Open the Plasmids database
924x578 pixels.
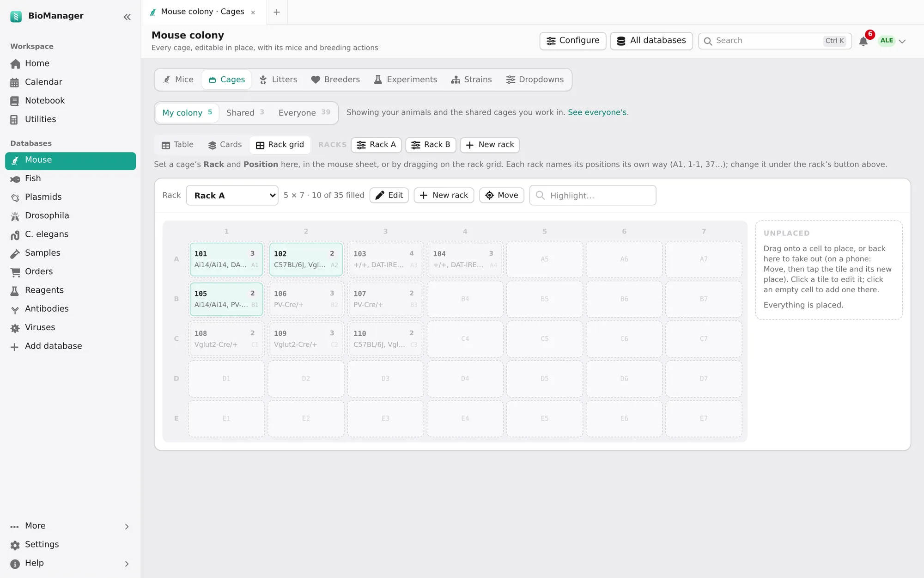click(70, 197)
